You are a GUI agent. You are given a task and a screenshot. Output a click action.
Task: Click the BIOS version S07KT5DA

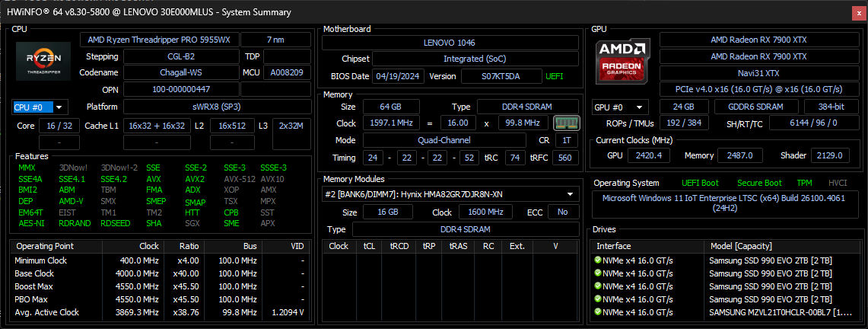[x=501, y=76]
